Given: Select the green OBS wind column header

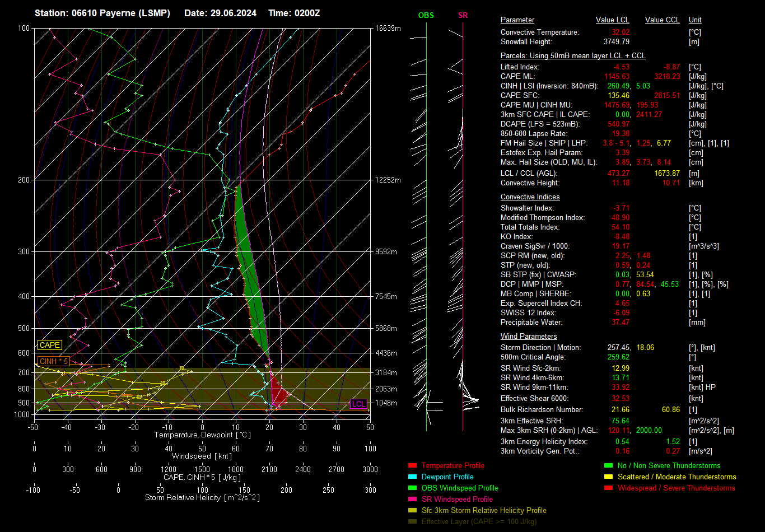Looking at the screenshot, I should pos(426,16).
